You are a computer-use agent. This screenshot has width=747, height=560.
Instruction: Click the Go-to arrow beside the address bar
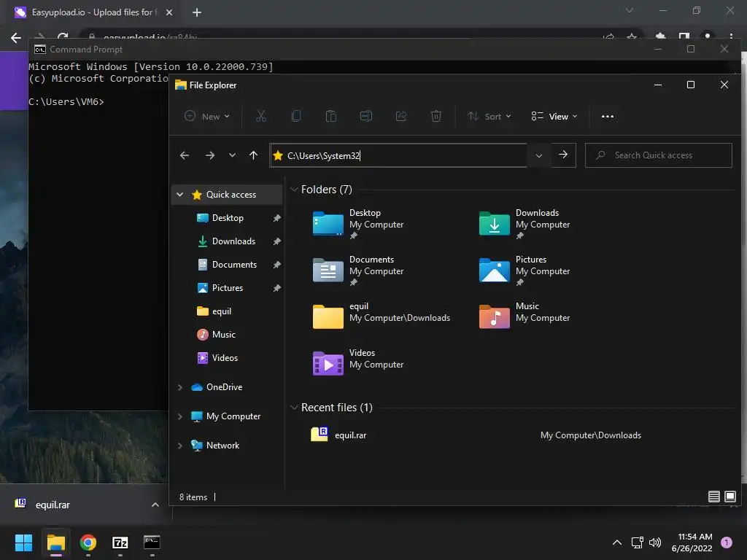(563, 155)
